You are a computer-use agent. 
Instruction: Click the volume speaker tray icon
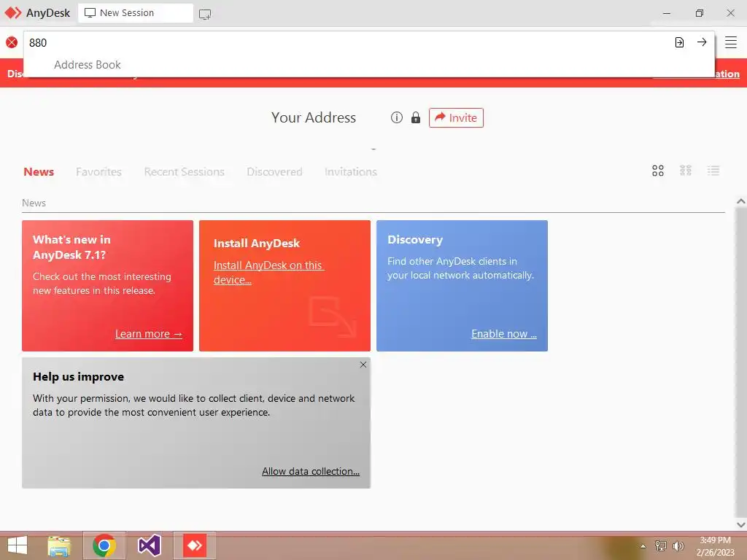click(678, 545)
